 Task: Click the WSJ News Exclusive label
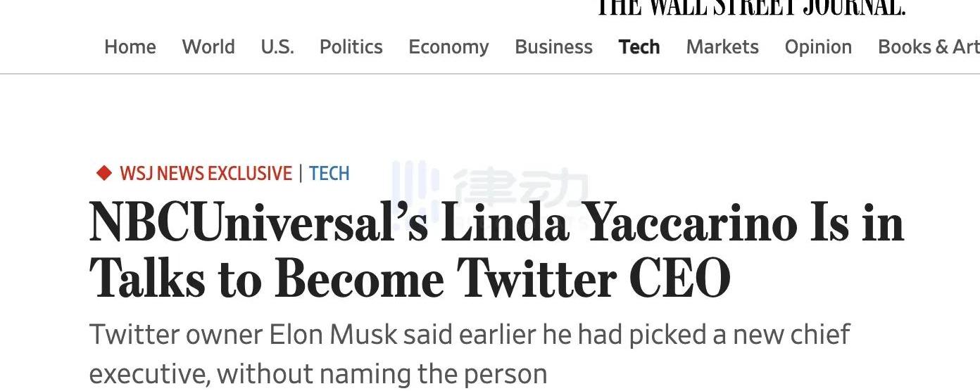pyautogui.click(x=206, y=173)
